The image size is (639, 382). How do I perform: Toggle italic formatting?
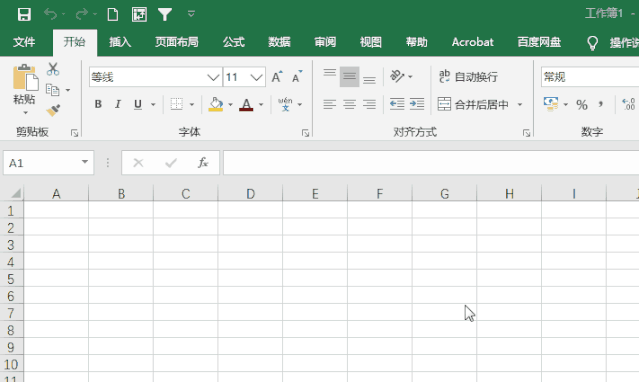tap(118, 104)
